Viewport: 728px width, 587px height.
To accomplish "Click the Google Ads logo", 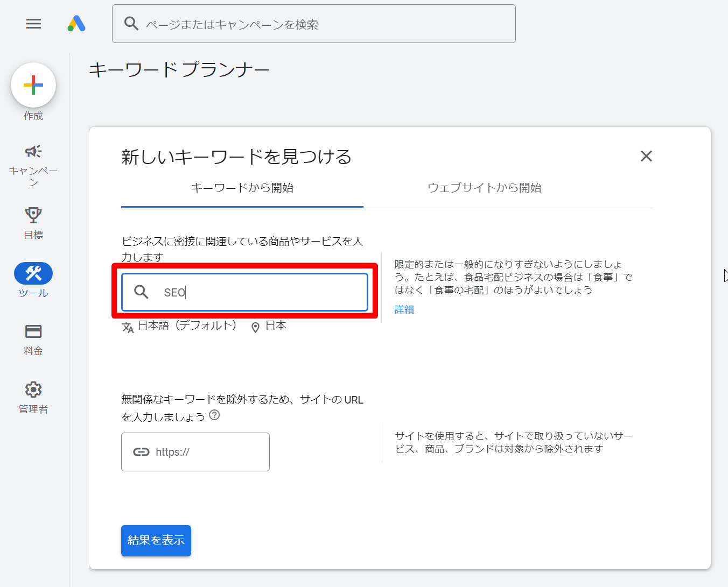I will 76,24.
